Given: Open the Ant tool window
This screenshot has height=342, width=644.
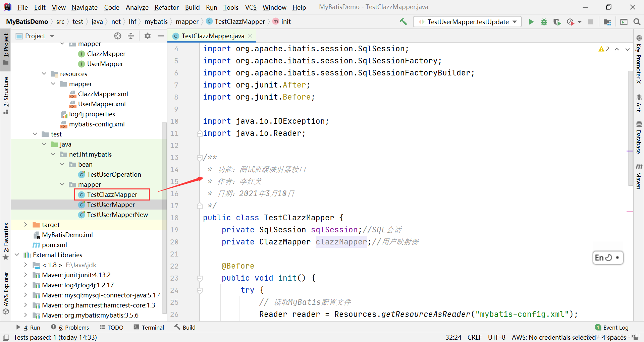Looking at the screenshot, I should (639, 103).
